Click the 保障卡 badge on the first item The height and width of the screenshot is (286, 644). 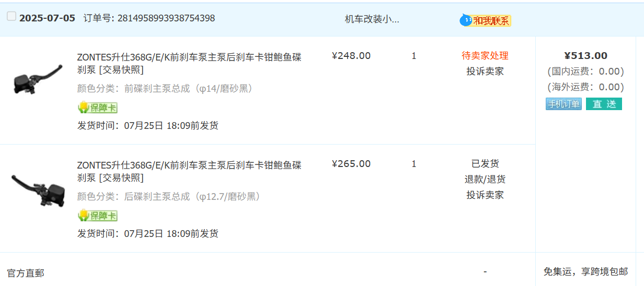(x=97, y=108)
